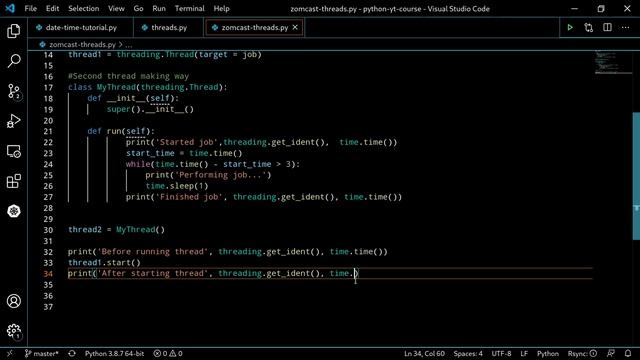This screenshot has height=360, width=640.
Task: Open Run and Debug view
Action: 13,121
